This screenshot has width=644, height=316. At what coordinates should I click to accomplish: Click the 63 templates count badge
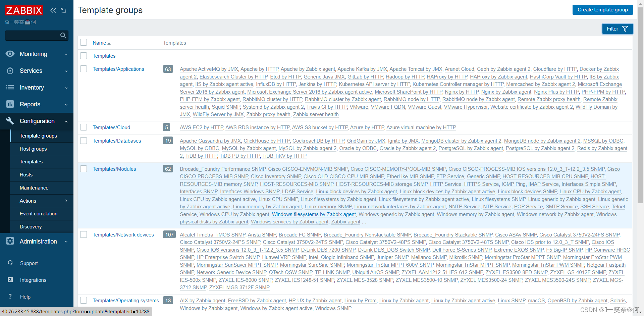click(168, 69)
